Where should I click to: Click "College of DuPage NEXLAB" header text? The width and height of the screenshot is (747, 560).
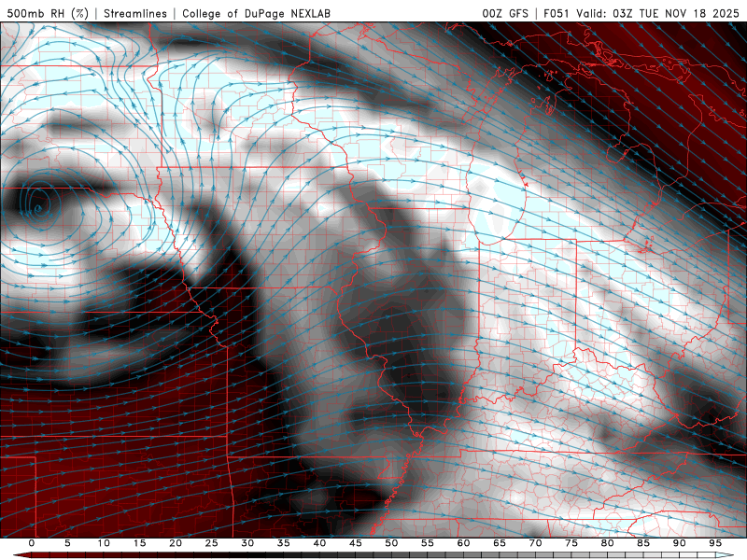coord(256,13)
